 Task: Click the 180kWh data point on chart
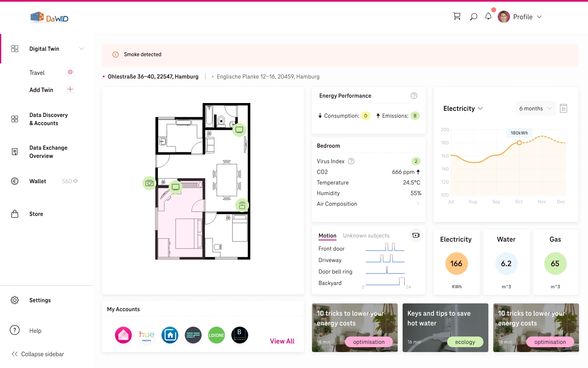click(x=519, y=143)
